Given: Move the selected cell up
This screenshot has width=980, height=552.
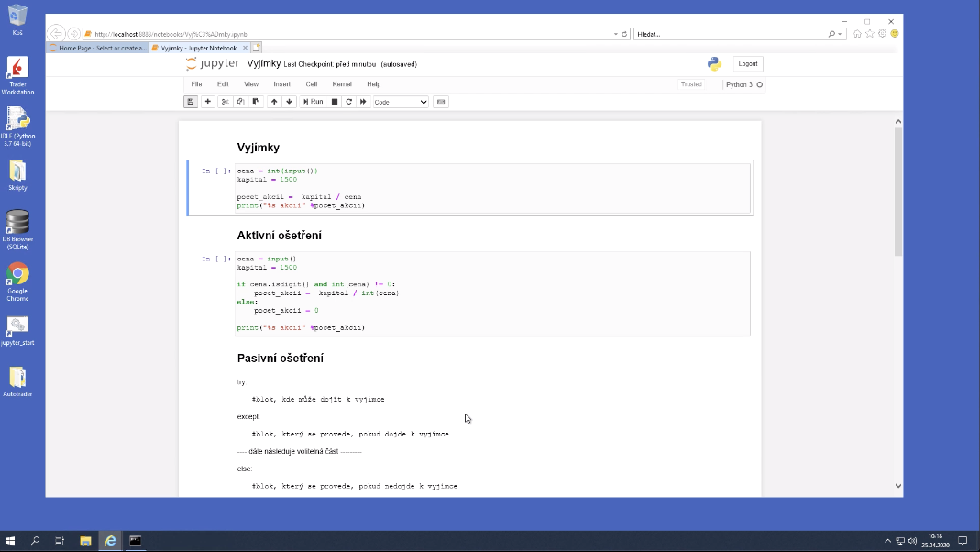Looking at the screenshot, I should 274,102.
